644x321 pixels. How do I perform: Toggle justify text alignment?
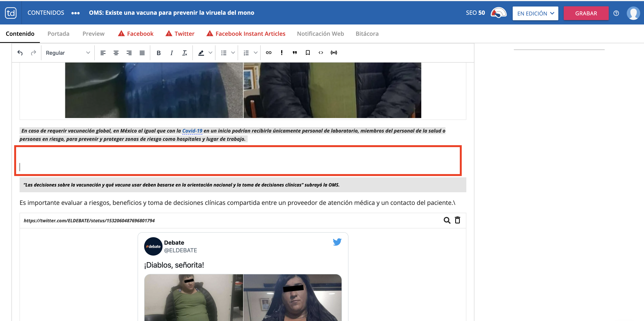point(142,53)
